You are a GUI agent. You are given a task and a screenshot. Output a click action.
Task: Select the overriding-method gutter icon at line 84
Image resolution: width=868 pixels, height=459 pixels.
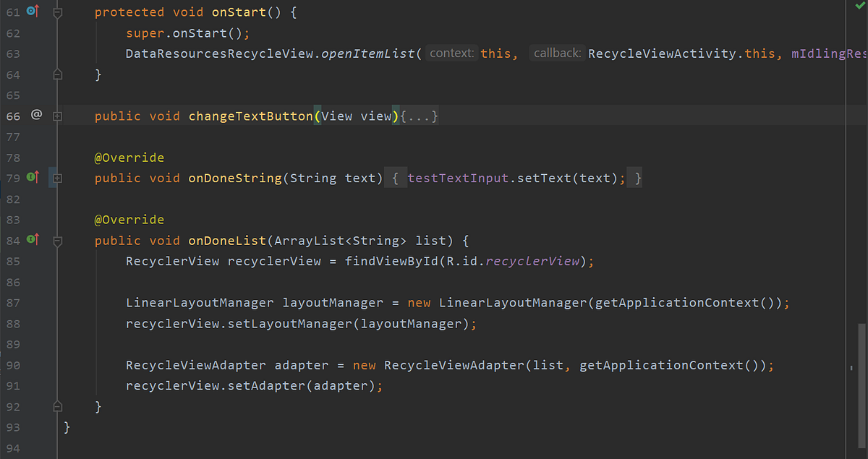pos(31,239)
